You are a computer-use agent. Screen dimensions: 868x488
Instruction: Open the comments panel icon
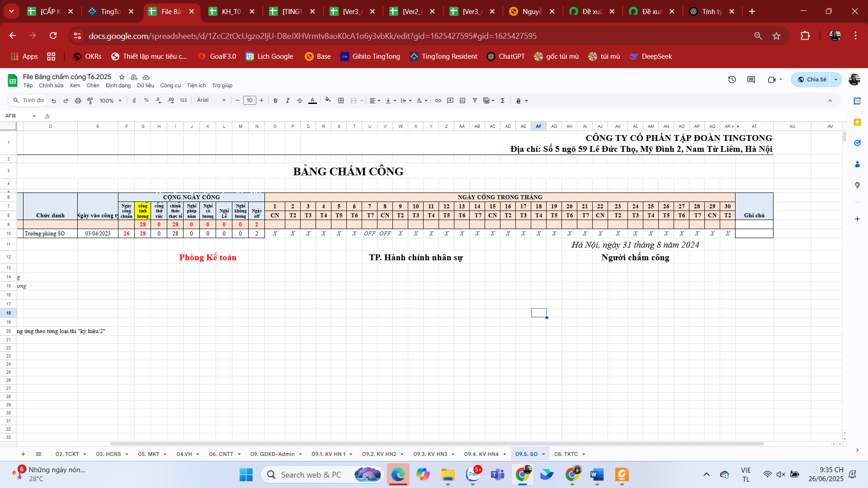[751, 80]
